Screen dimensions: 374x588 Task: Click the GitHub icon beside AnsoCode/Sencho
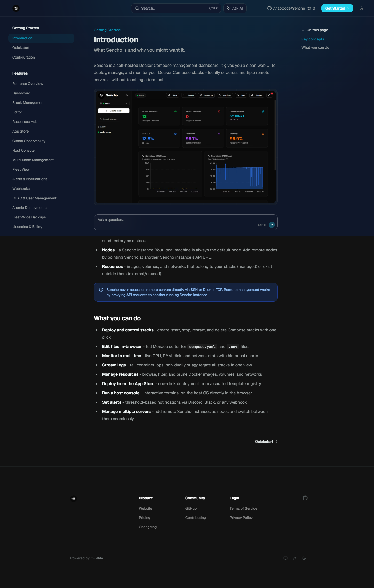point(269,8)
